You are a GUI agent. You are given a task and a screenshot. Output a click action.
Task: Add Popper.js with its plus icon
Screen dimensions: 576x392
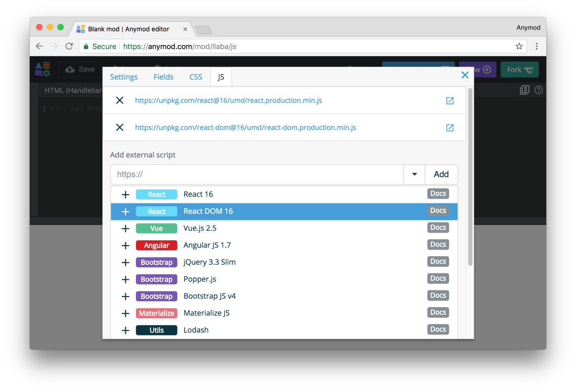[x=125, y=279]
